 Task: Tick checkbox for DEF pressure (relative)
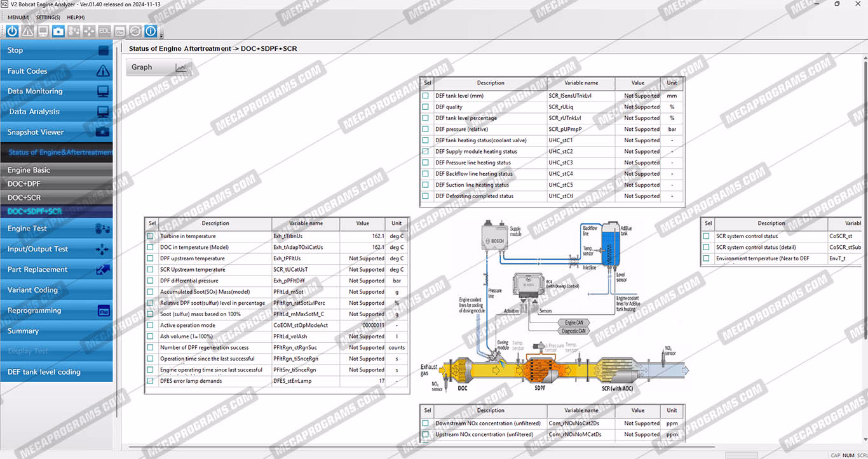[x=426, y=129]
